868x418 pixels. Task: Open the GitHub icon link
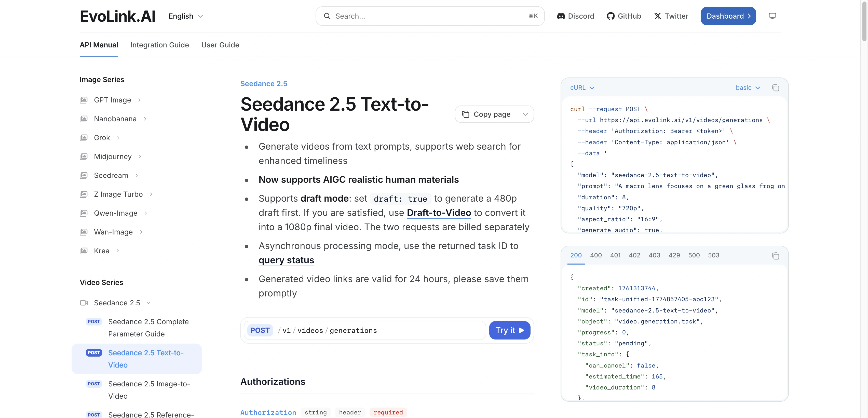point(610,16)
